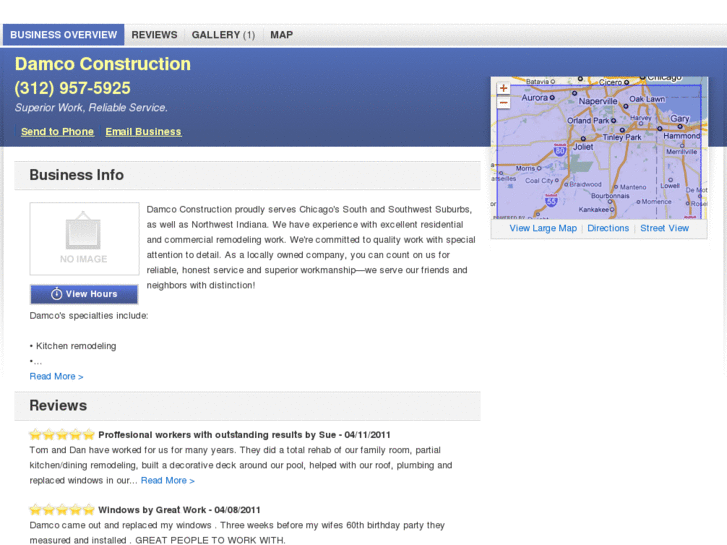727x545 pixels.
Task: Click the 'Kitchen remodeling' specialty item
Action: click(76, 346)
